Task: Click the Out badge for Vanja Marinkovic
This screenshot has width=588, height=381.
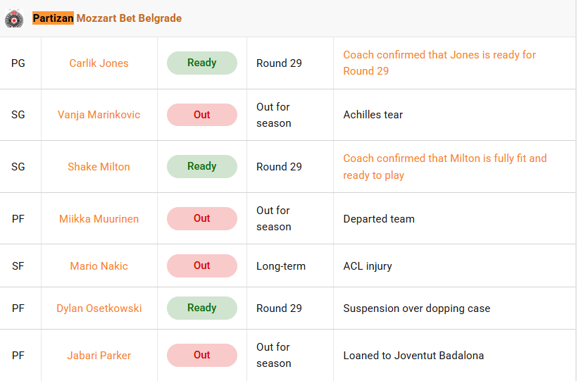Action: tap(201, 115)
